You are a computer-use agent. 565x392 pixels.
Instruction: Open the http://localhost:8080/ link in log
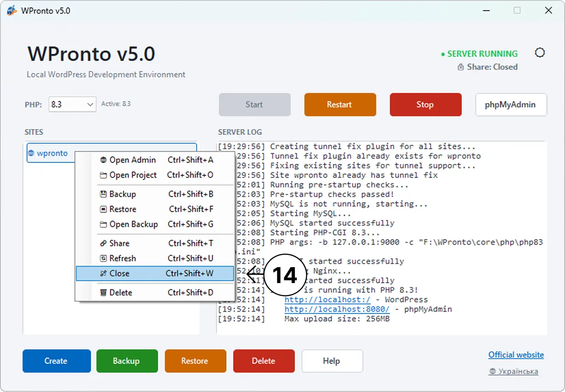pyautogui.click(x=337, y=309)
